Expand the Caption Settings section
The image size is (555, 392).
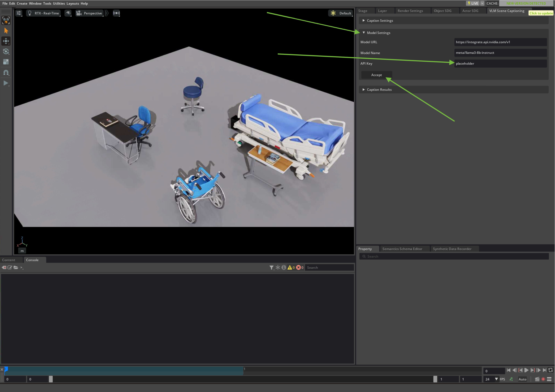[454, 20]
